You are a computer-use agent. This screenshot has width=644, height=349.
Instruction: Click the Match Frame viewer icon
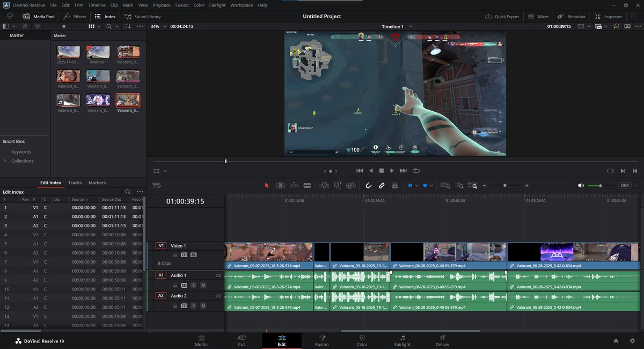tap(610, 171)
